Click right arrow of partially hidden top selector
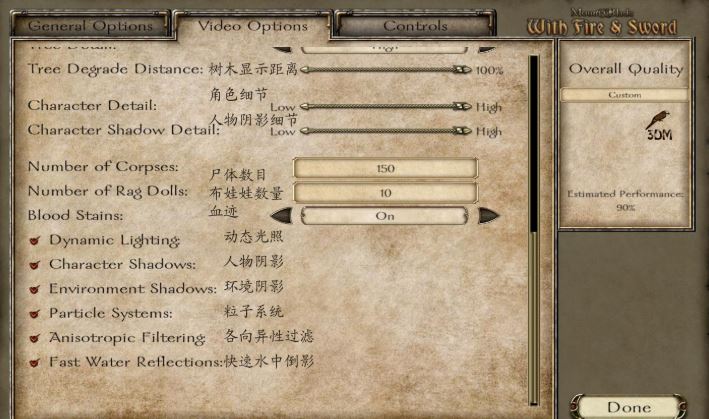Screen dimensions: 709x419 click(x=487, y=49)
